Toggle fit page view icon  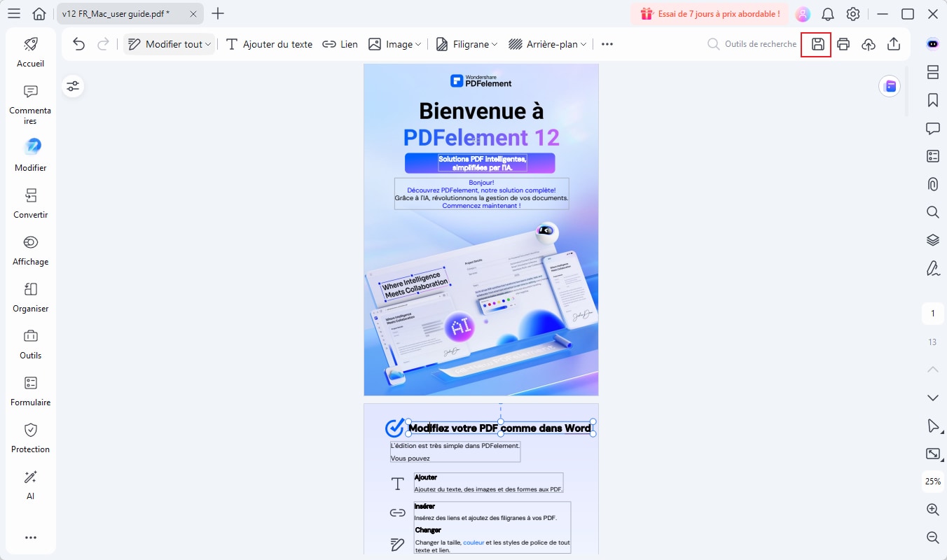click(x=932, y=454)
